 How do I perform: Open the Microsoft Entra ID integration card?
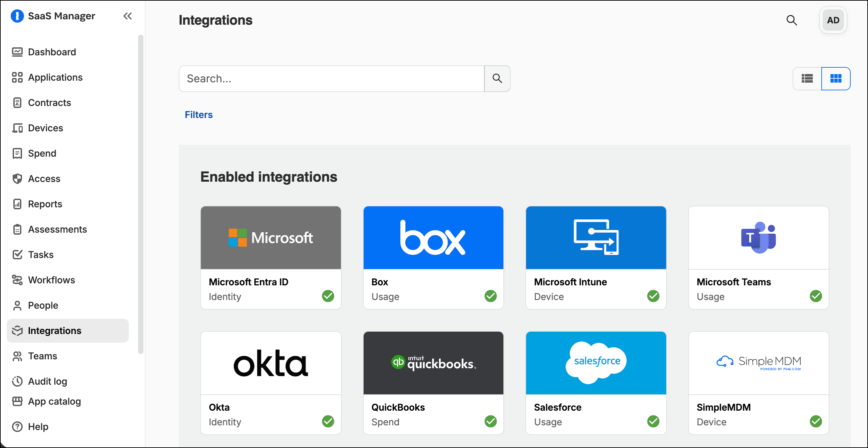tap(271, 257)
